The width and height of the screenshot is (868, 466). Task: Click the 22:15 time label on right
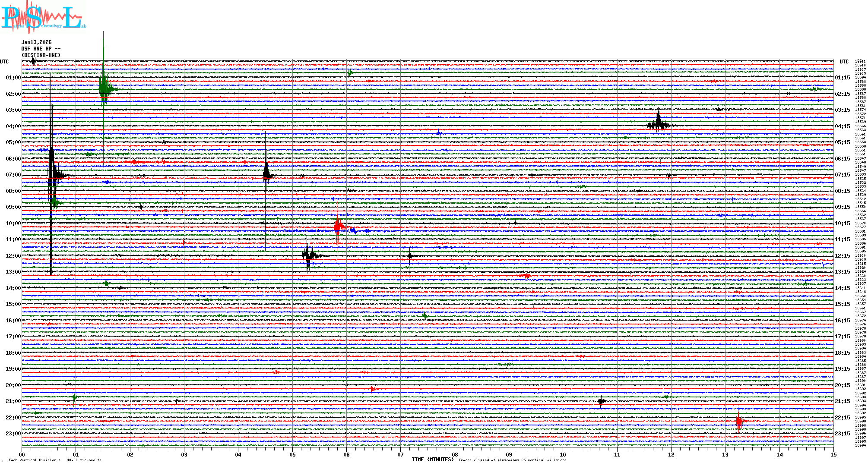point(842,418)
